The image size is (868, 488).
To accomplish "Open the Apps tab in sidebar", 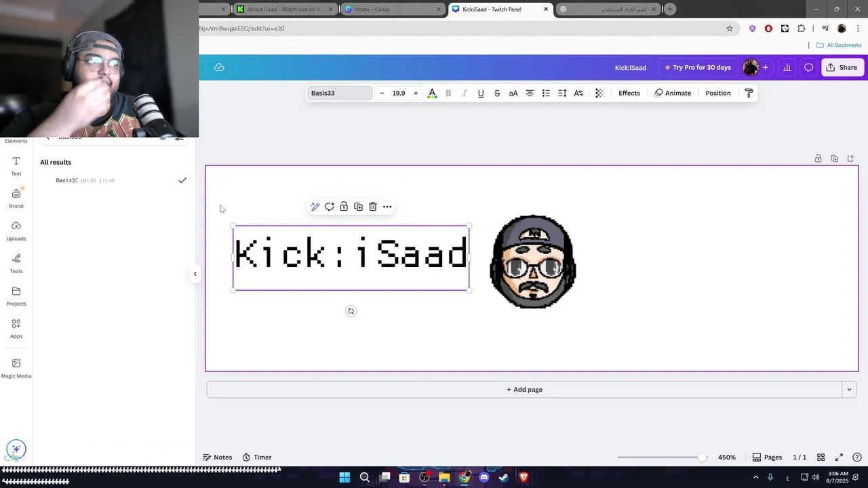I will point(16,328).
